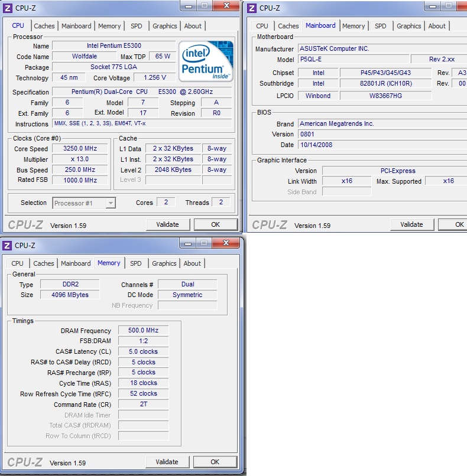Click the 1.256 V core voltage value
This screenshot has height=476, width=467.
(x=155, y=77)
